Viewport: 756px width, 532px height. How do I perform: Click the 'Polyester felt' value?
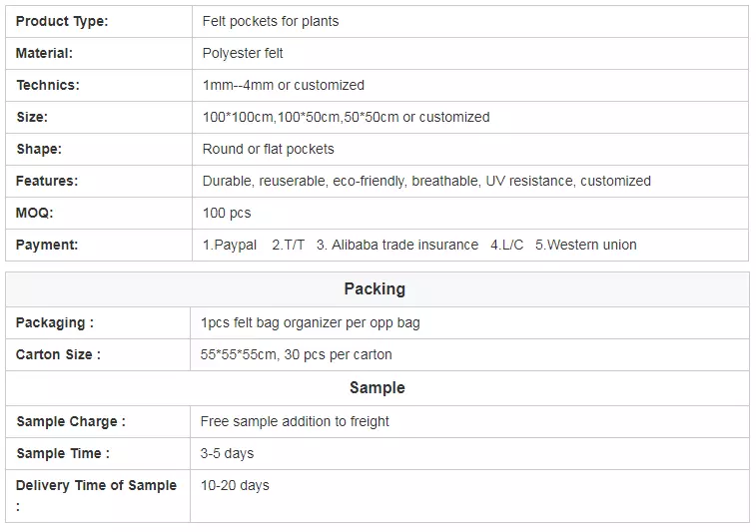click(x=243, y=53)
